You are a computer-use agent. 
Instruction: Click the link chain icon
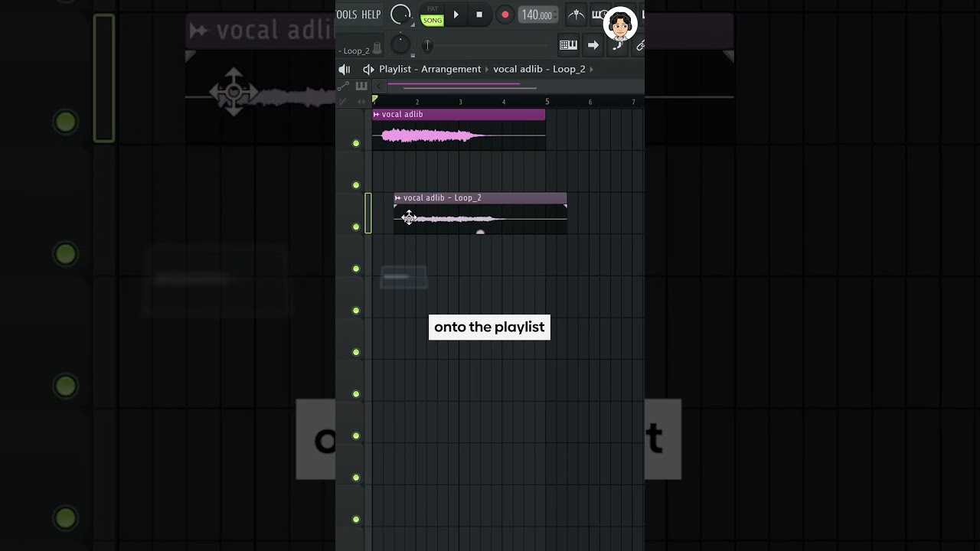639,45
